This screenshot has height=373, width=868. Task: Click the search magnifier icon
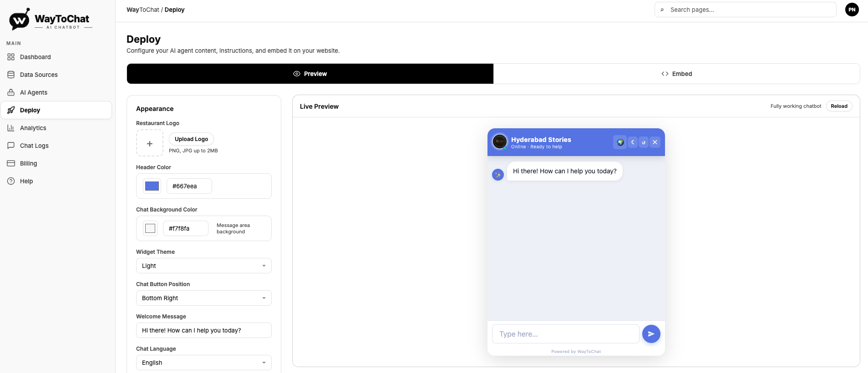tap(662, 10)
